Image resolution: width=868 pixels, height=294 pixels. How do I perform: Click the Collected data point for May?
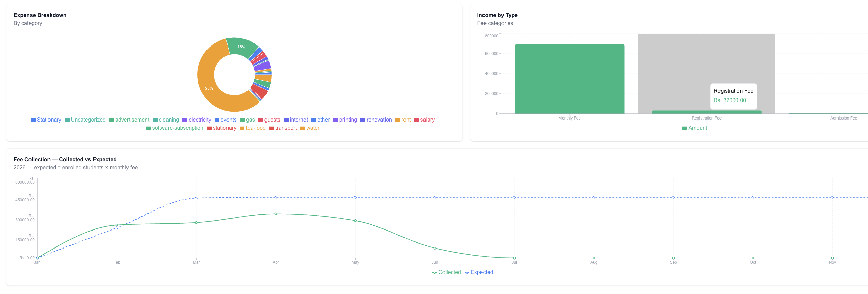[x=355, y=221]
